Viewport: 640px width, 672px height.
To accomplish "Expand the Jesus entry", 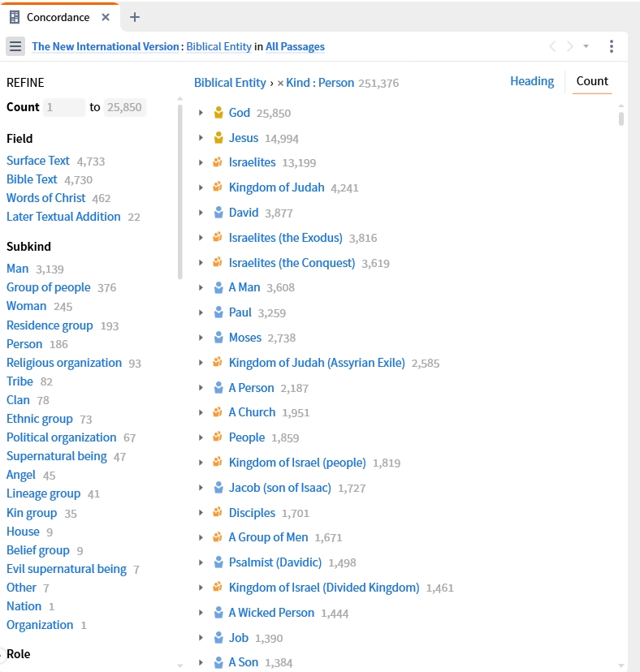I will [x=201, y=138].
